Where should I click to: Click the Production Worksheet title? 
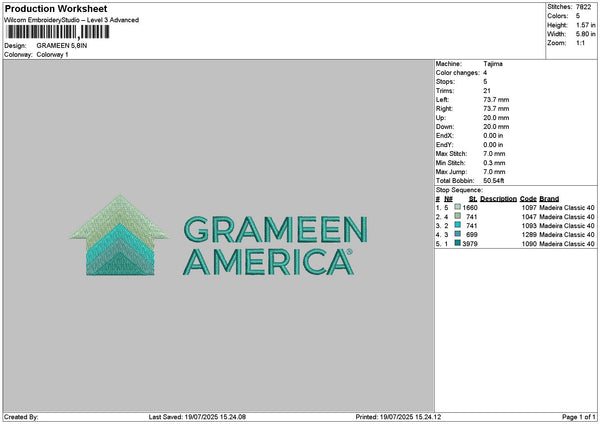click(56, 8)
